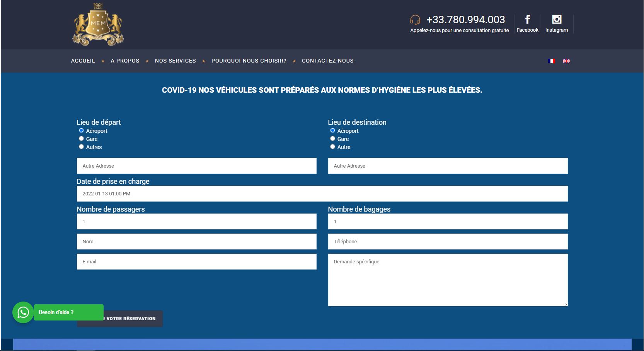Grab the Demande spécifique resize handle

pyautogui.click(x=565, y=304)
